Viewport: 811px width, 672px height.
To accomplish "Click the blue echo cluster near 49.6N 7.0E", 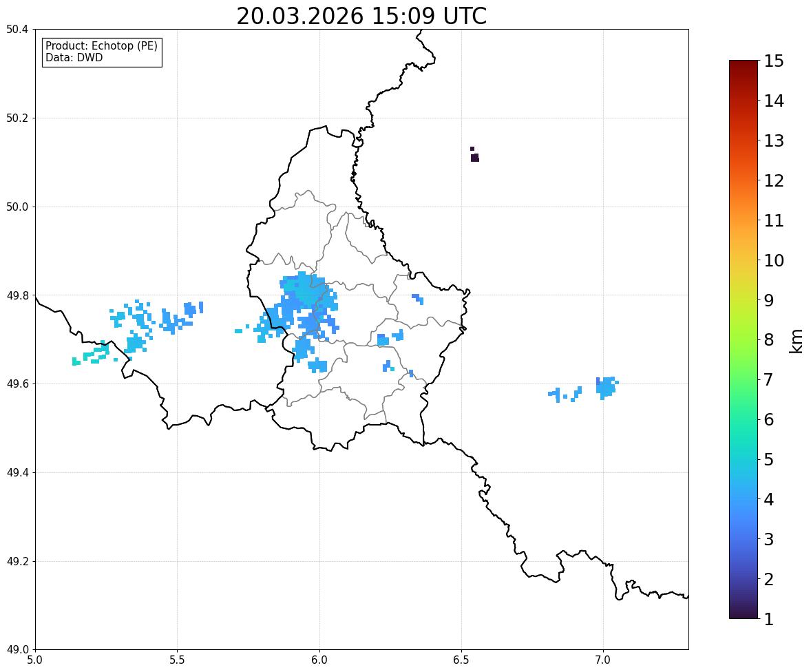I will (x=607, y=388).
